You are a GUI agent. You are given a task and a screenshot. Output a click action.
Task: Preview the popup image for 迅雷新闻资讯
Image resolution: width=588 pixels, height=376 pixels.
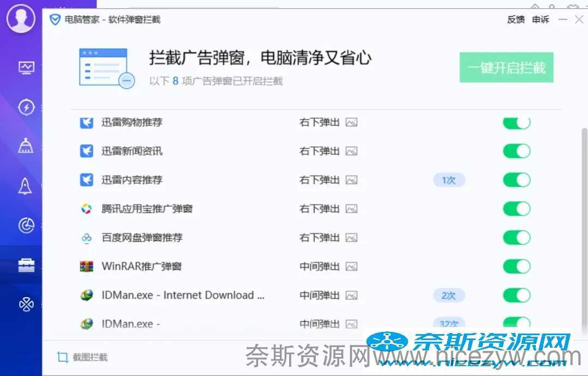[351, 151]
